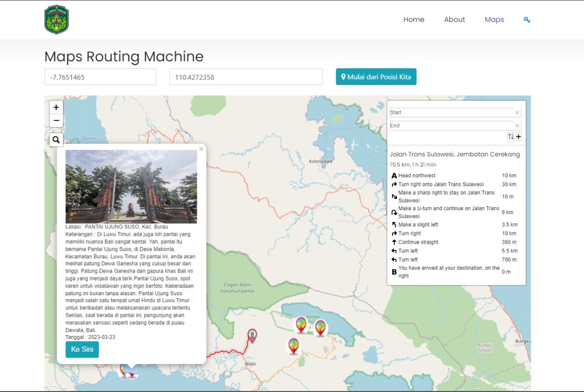Viewport: 584px width, 392px height.
Task: Reverse the route waypoints order
Action: point(511,137)
